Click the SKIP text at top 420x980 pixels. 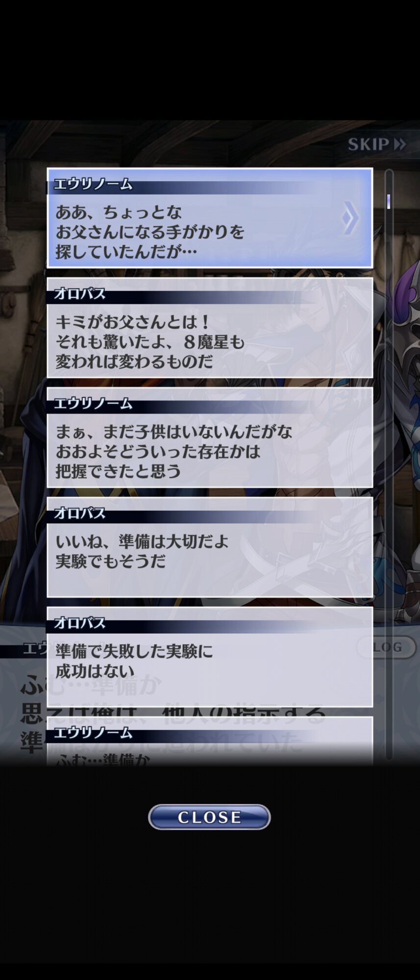pyautogui.click(x=369, y=144)
